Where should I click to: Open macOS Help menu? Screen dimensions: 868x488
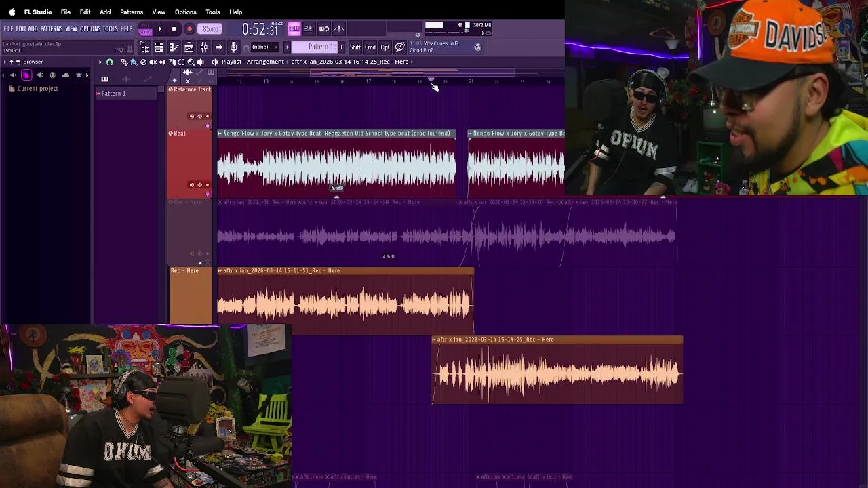(x=235, y=12)
